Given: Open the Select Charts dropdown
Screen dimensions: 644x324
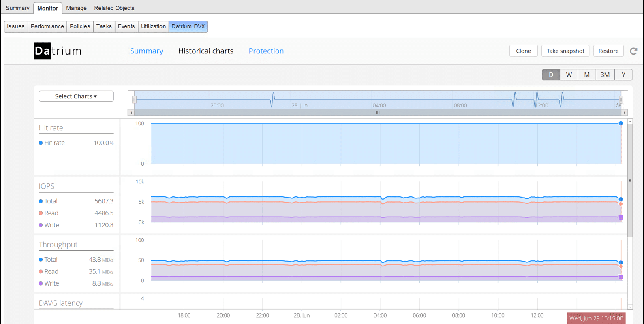Looking at the screenshot, I should pos(76,96).
